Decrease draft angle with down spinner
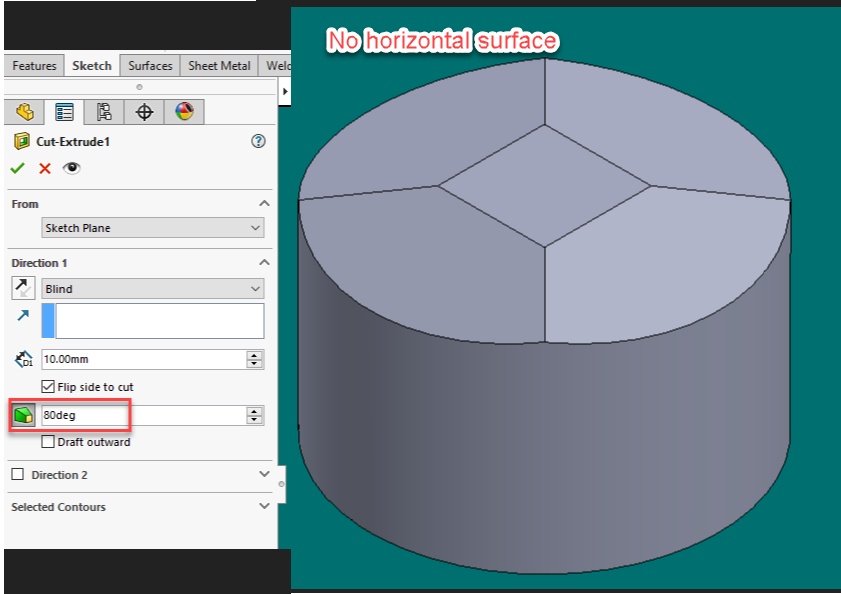Screen dimensions: 841x594 pyautogui.click(x=255, y=420)
